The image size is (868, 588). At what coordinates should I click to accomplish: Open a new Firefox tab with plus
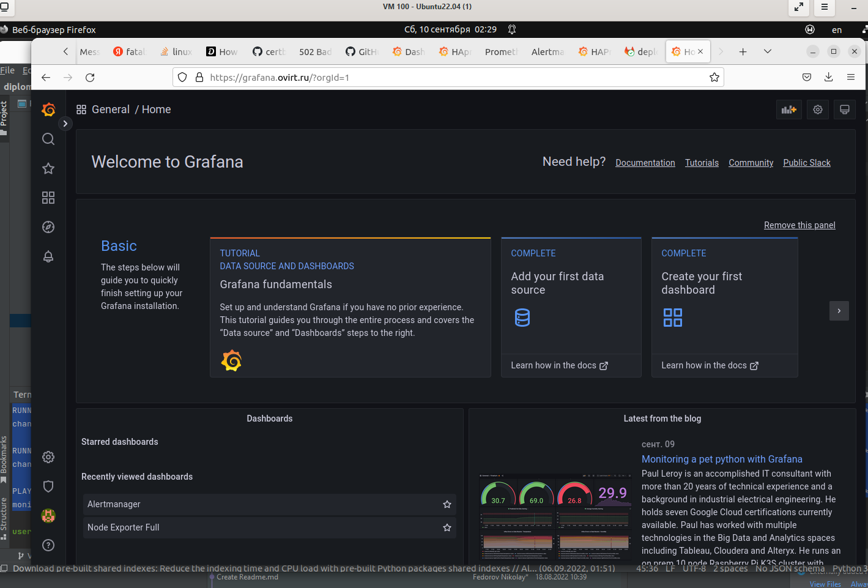point(743,51)
